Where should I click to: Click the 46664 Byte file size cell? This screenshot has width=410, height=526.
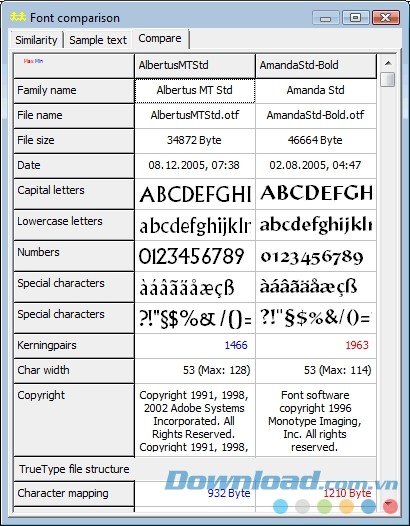[316, 141]
